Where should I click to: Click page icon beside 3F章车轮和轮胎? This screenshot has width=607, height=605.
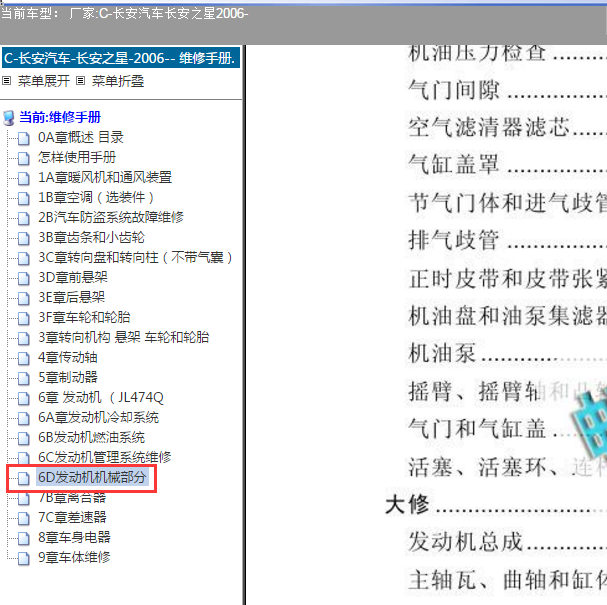pos(24,318)
